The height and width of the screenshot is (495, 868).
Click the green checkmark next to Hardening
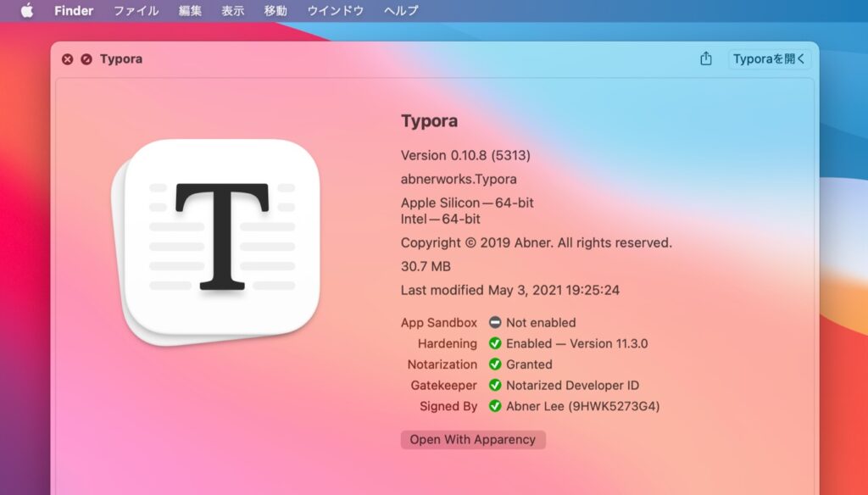click(x=497, y=343)
